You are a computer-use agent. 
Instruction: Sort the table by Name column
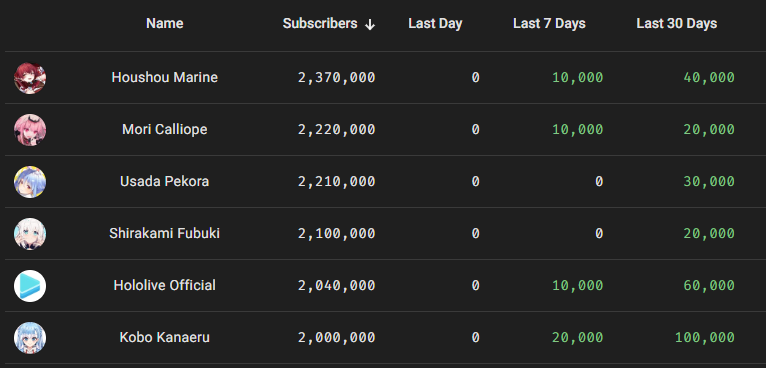pyautogui.click(x=165, y=23)
